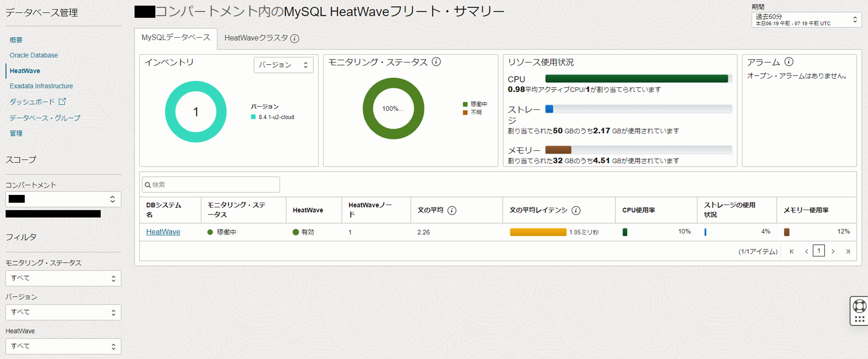Viewport: 868px width, 359px height.
Task: Open the 期間 time range dropdown
Action: (806, 20)
